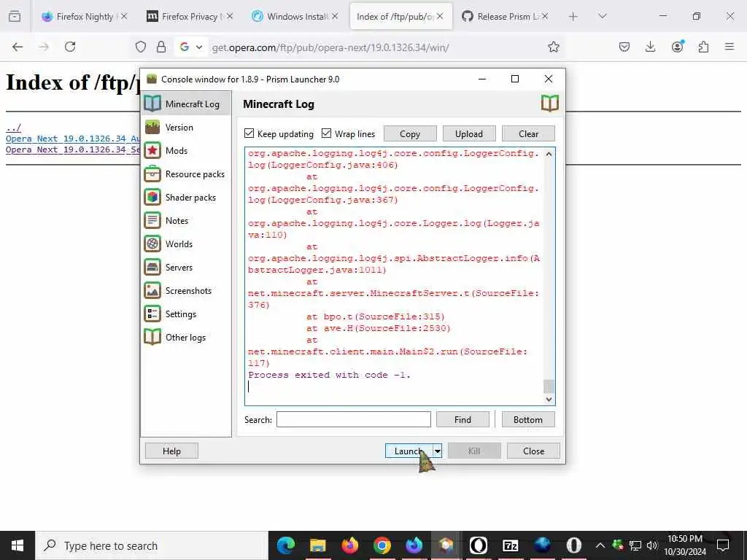Click the log scrollbar up arrow

[549, 154]
